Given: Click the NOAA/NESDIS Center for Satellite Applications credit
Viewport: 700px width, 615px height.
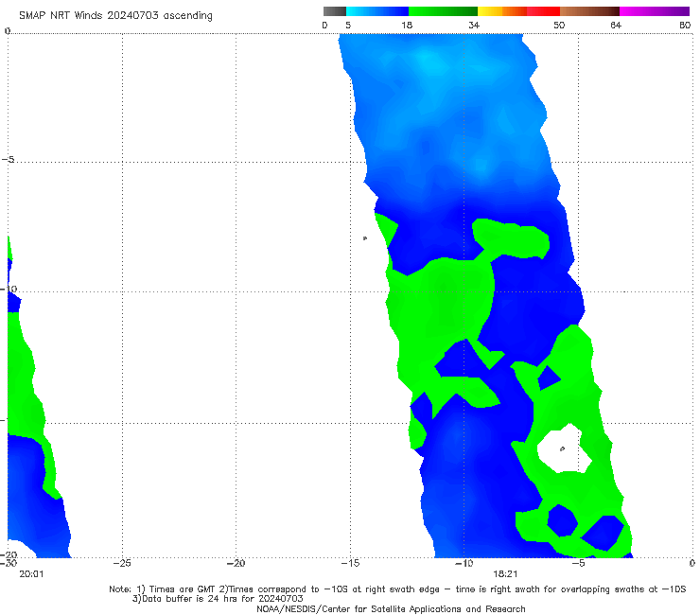Looking at the screenshot, I should (x=391, y=609).
